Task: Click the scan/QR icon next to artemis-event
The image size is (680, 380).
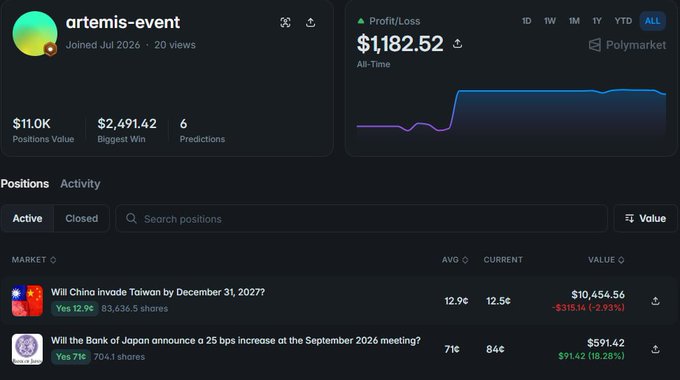Action: tap(285, 23)
